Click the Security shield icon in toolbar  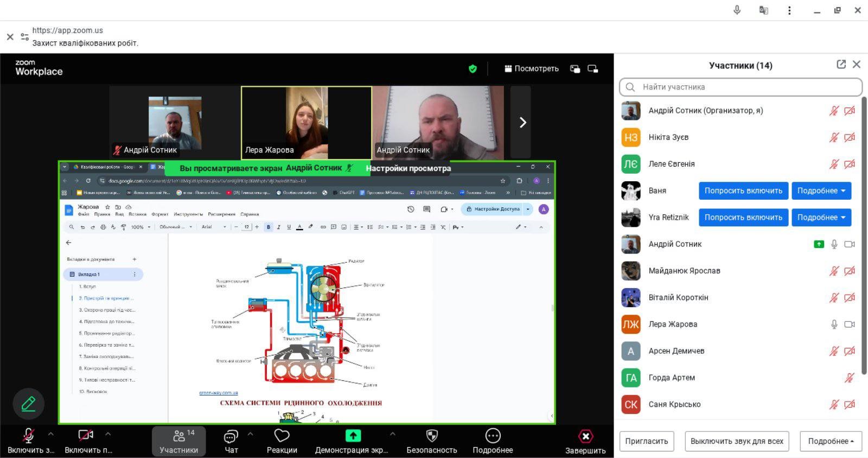(432, 436)
